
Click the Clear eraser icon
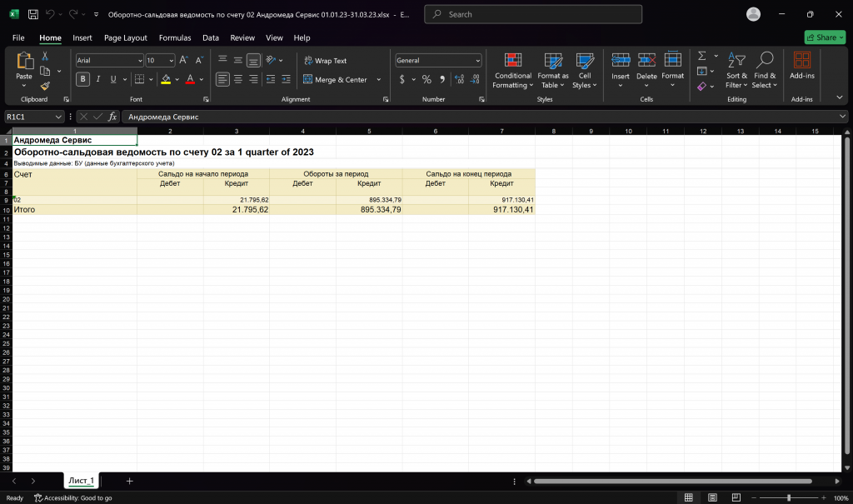[701, 86]
